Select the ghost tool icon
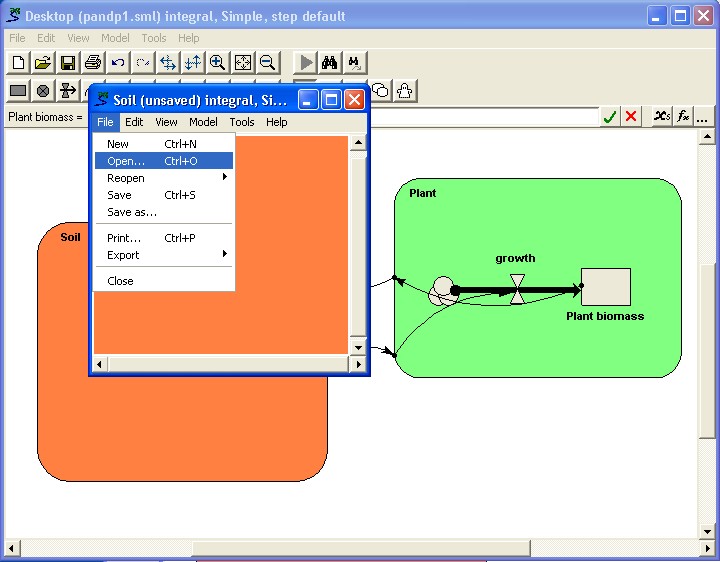 [405, 90]
